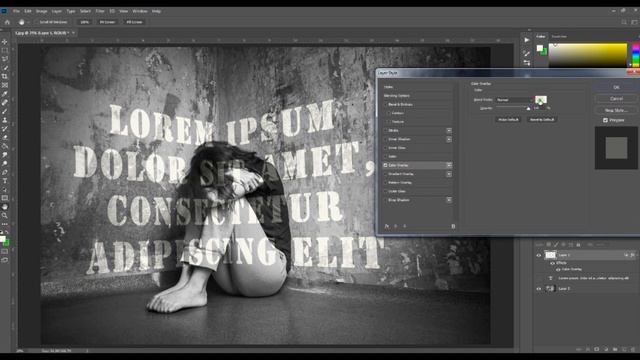Click OK in Layer Style dialog
The height and width of the screenshot is (360, 640).
[616, 87]
